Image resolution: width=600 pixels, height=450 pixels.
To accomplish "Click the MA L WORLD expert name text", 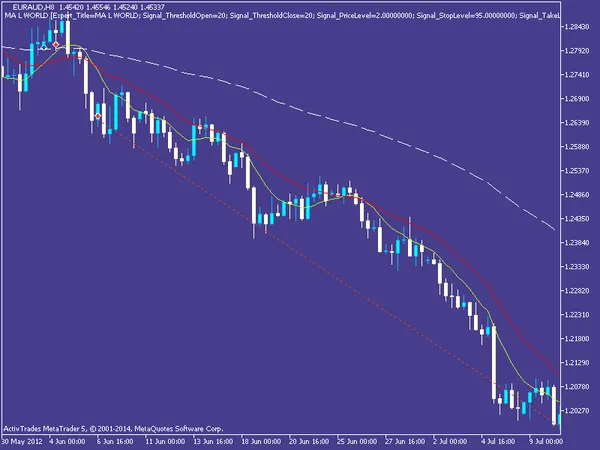I will 26,16.
